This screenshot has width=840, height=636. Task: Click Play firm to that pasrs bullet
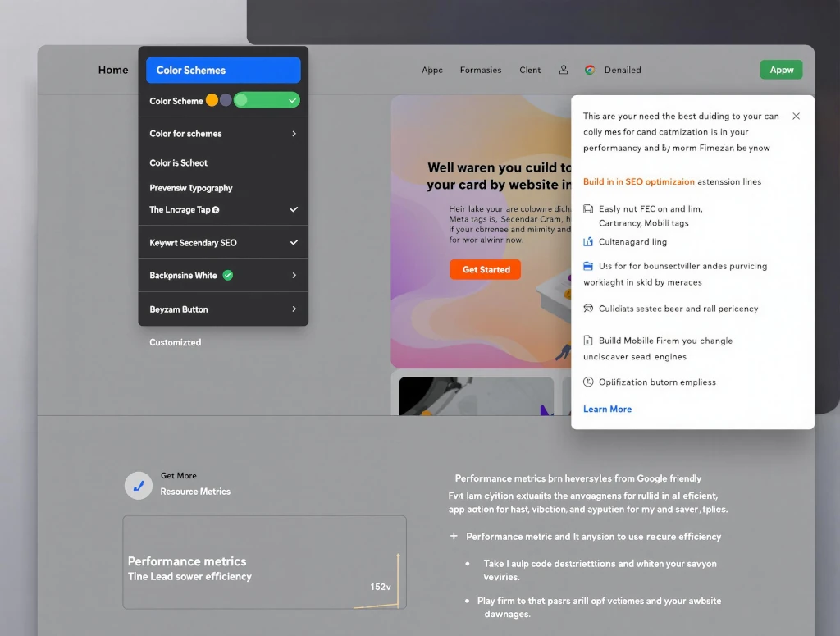point(599,607)
